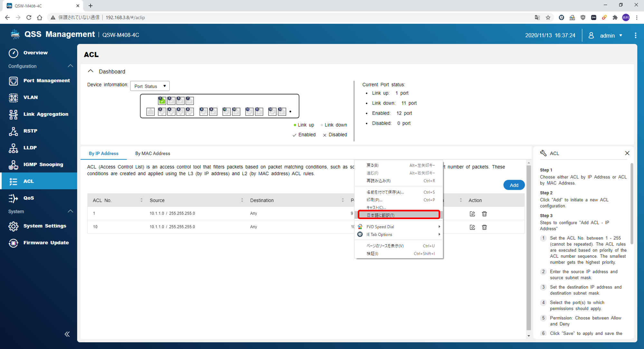The width and height of the screenshot is (644, 349).
Task: Close the ACL help panel
Action: (x=627, y=153)
